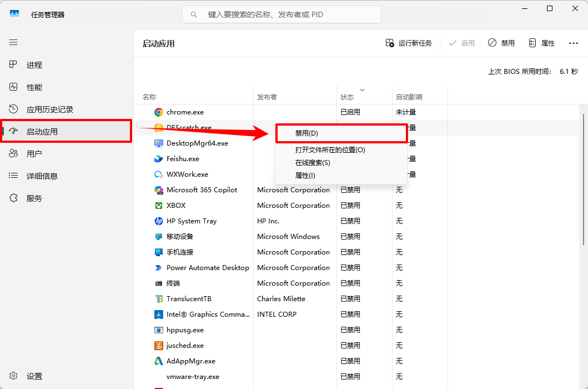
Task: Click the 终端 terminal icon
Action: [159, 283]
